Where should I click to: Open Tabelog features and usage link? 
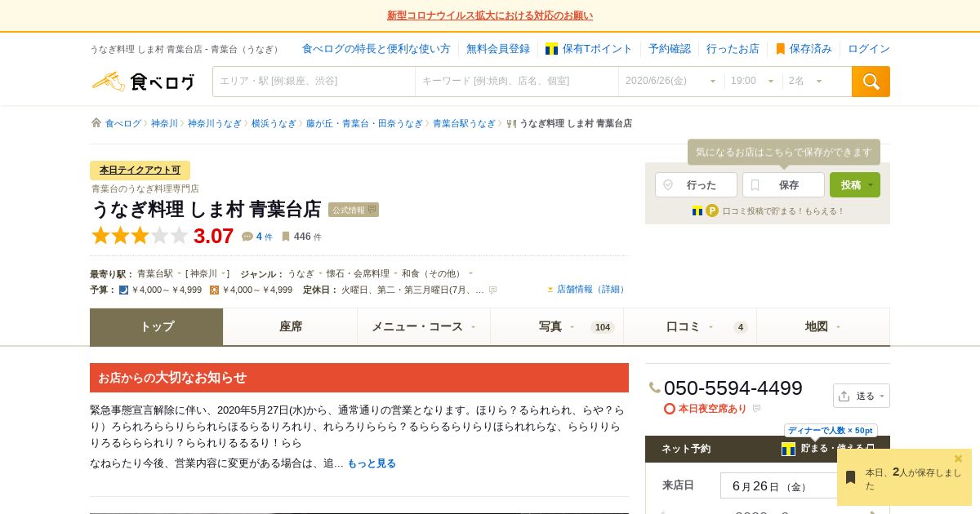coord(376,49)
